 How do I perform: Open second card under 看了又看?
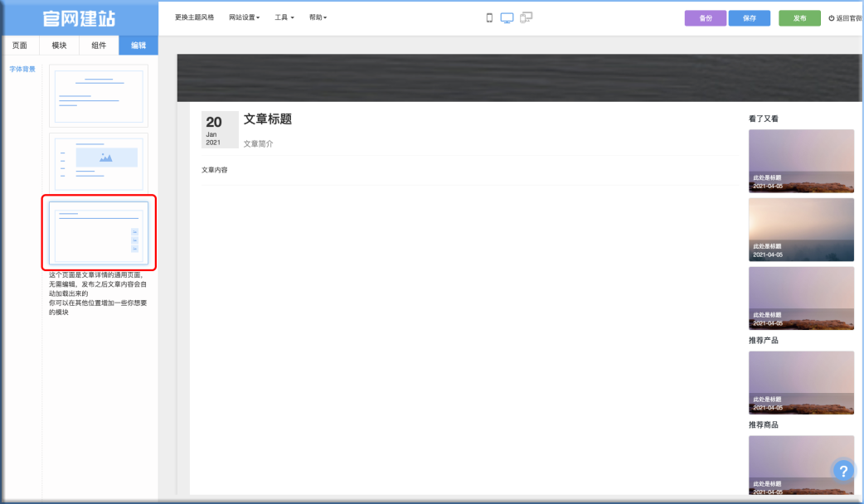point(801,230)
